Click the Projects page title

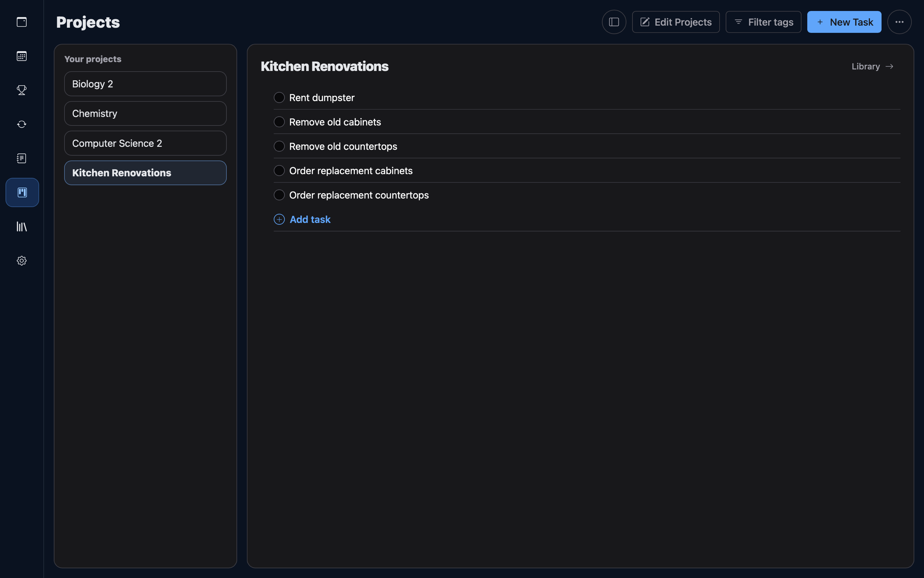tap(88, 22)
